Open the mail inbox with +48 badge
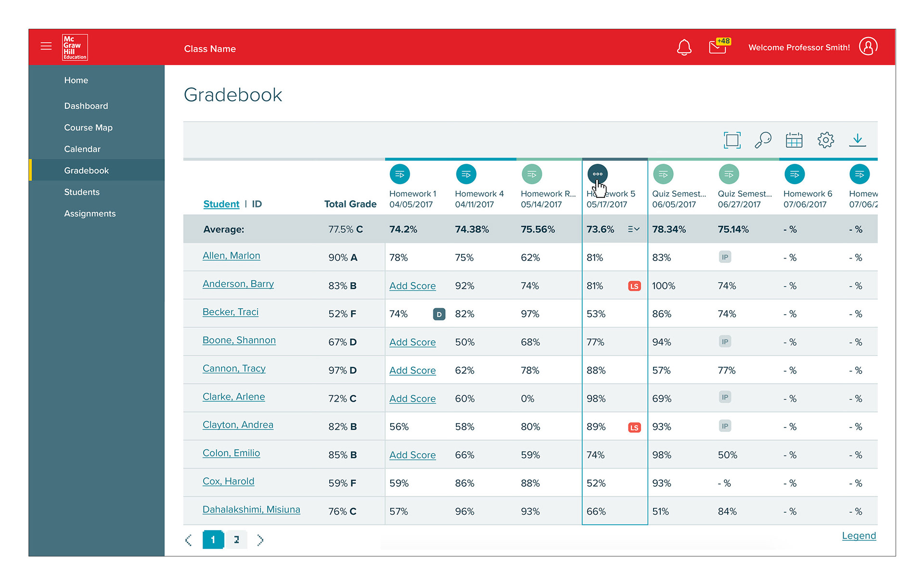Viewport: 924px width, 585px height. click(x=718, y=47)
